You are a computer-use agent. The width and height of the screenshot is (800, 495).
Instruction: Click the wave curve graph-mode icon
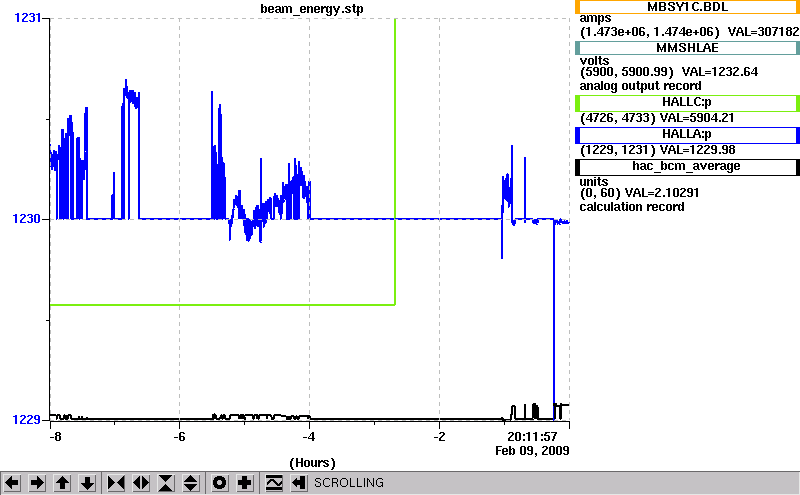(x=274, y=483)
